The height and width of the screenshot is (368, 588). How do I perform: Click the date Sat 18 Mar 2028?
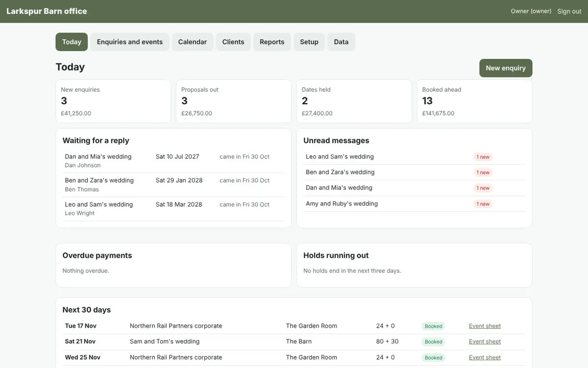point(179,204)
